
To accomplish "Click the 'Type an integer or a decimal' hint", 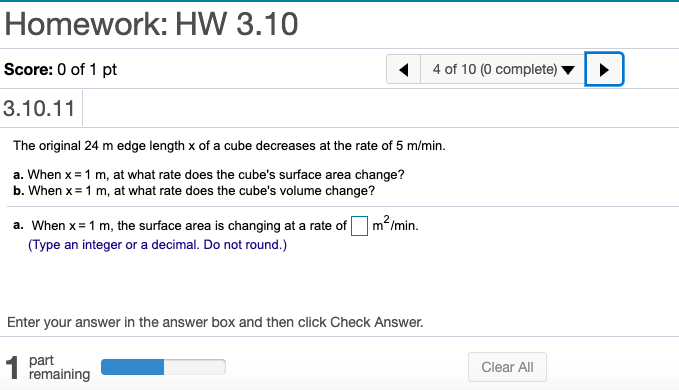I will click(x=157, y=245).
